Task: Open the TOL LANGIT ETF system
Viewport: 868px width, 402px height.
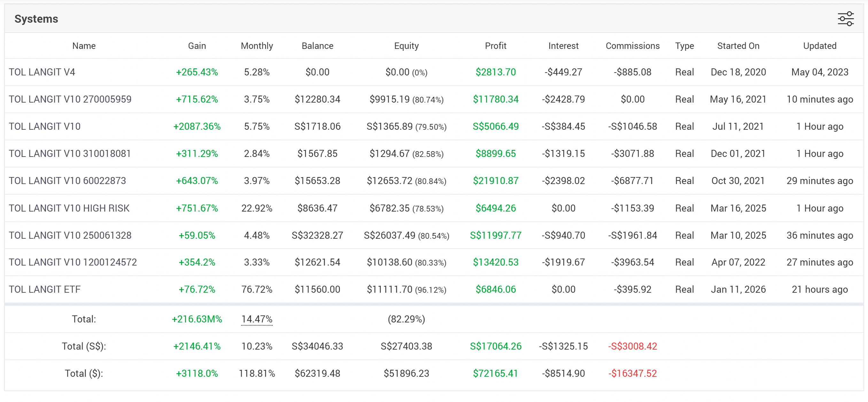Action: click(x=44, y=290)
